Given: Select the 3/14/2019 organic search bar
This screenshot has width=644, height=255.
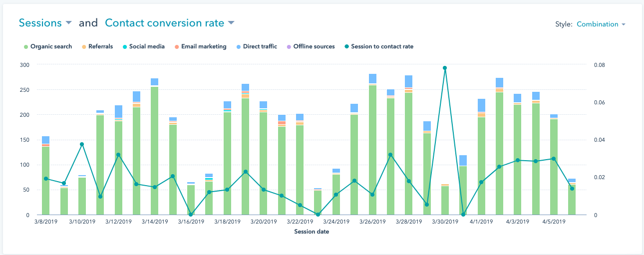Looking at the screenshot, I should pos(154,151).
